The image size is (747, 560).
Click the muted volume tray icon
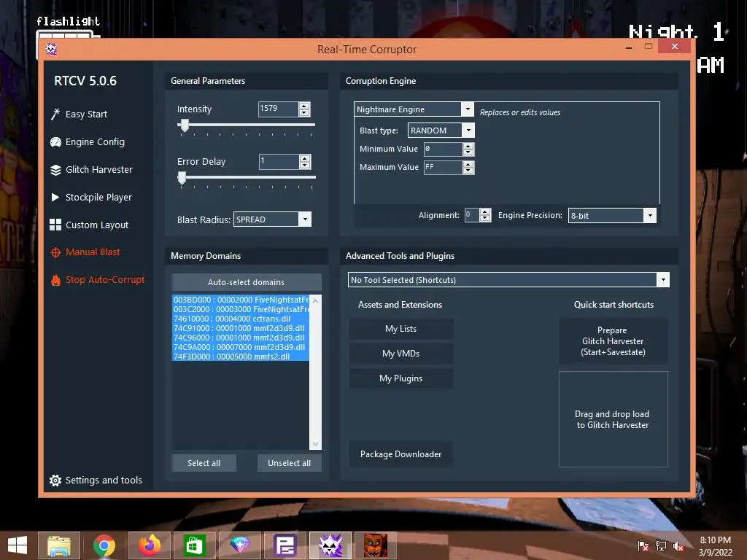[678, 546]
